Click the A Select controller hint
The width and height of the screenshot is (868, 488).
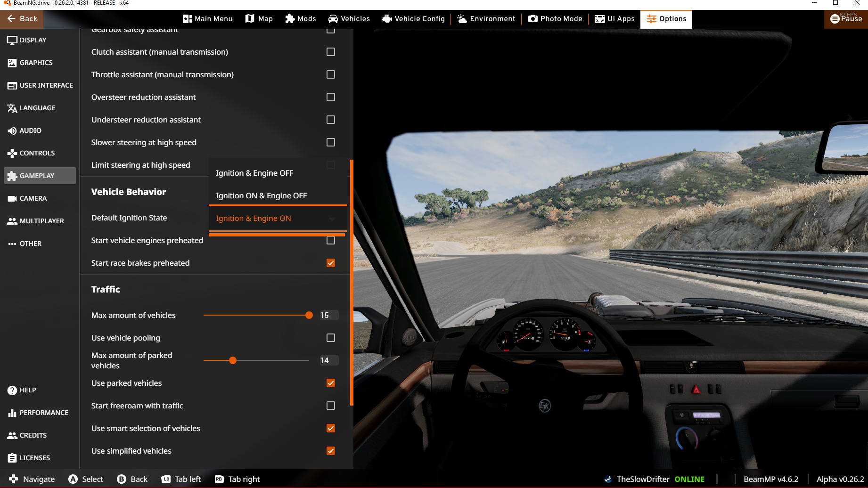point(86,479)
